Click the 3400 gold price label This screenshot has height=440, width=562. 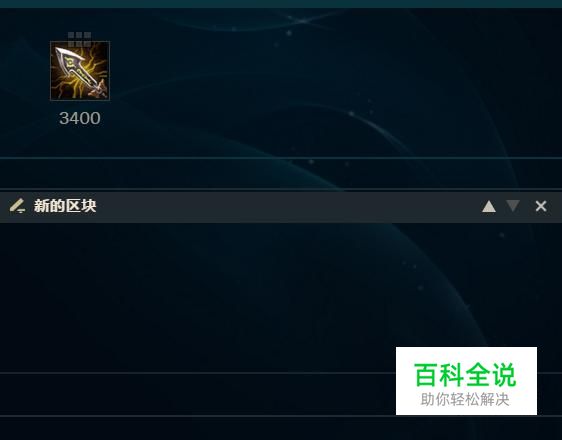point(80,118)
